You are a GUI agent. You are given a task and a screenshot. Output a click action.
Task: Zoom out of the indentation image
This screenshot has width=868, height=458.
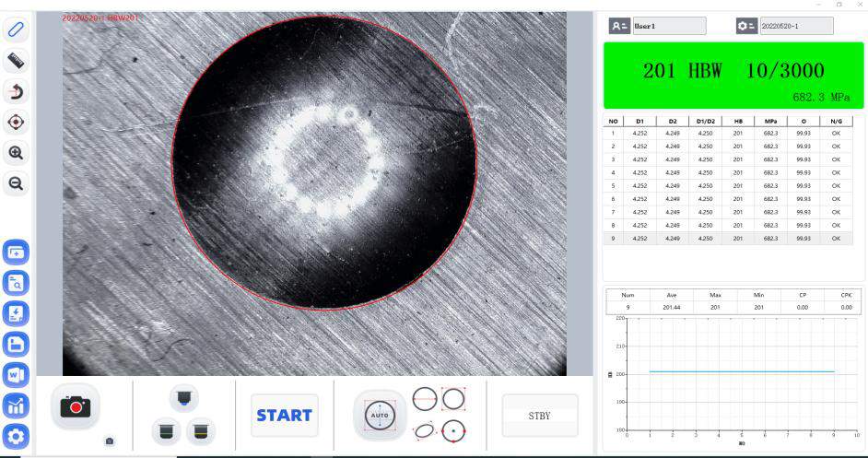pyautogui.click(x=16, y=183)
